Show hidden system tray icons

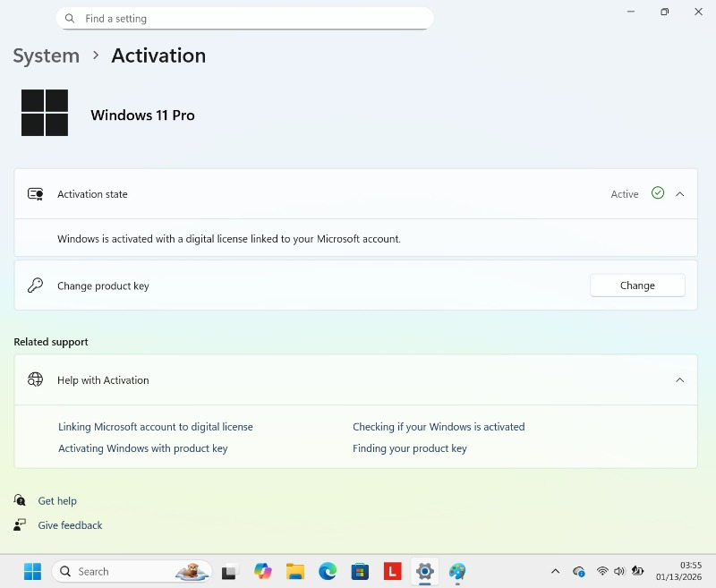tap(555, 571)
